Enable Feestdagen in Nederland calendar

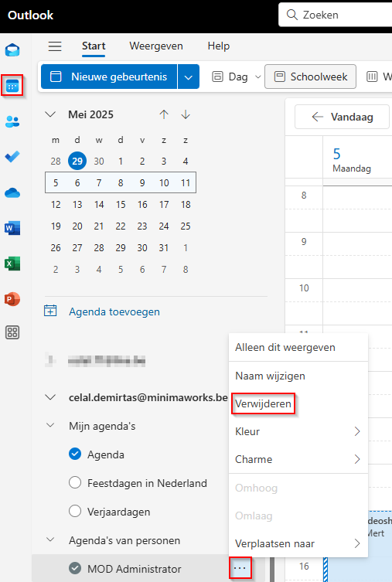coord(75,482)
